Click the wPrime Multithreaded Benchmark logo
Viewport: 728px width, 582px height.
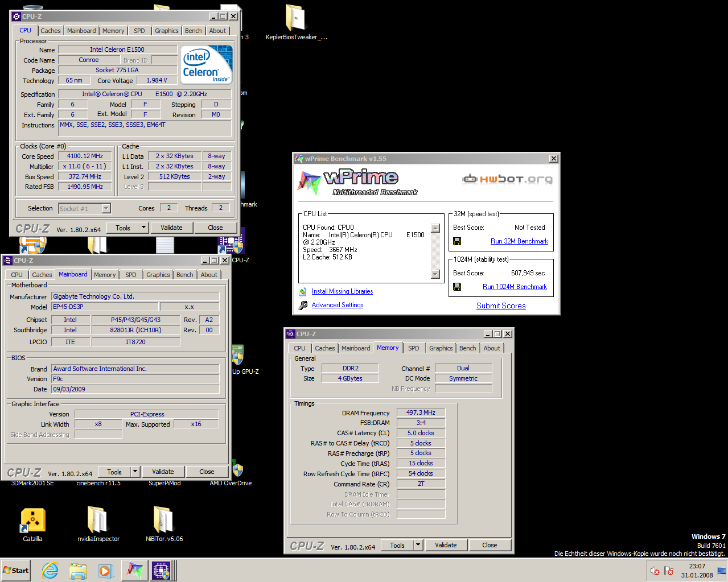(357, 182)
